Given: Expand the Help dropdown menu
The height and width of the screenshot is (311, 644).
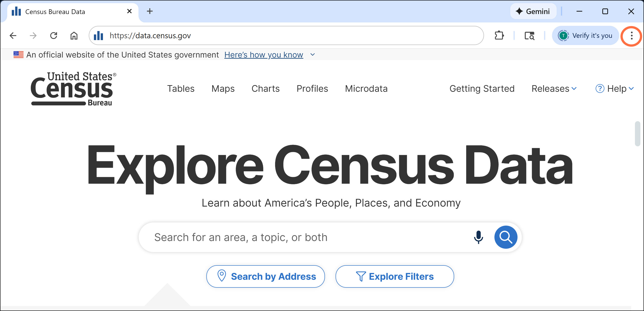Looking at the screenshot, I should 615,89.
